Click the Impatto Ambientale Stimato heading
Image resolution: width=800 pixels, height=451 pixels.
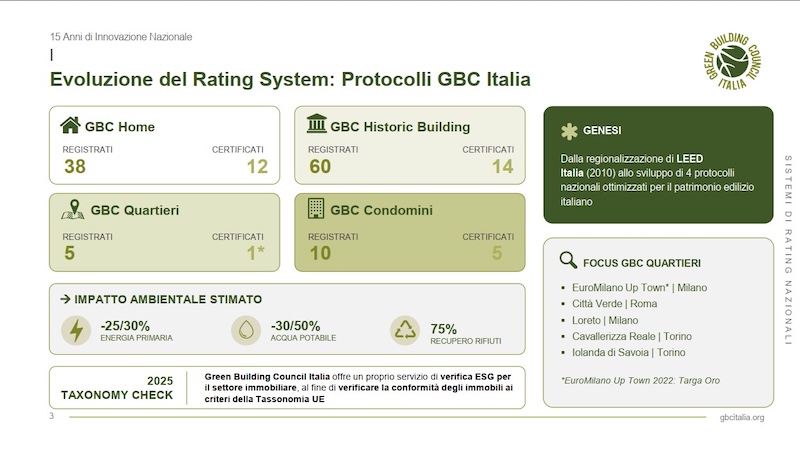pos(161,298)
